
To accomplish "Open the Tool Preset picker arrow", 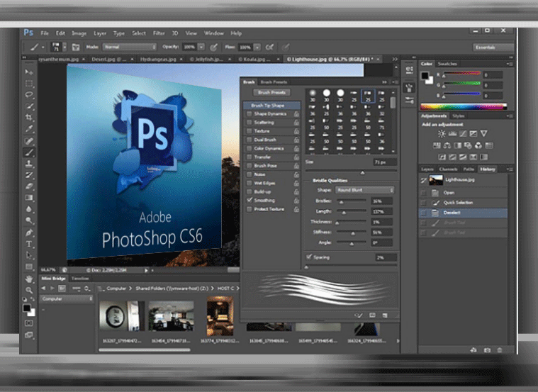I will pyautogui.click(x=43, y=47).
